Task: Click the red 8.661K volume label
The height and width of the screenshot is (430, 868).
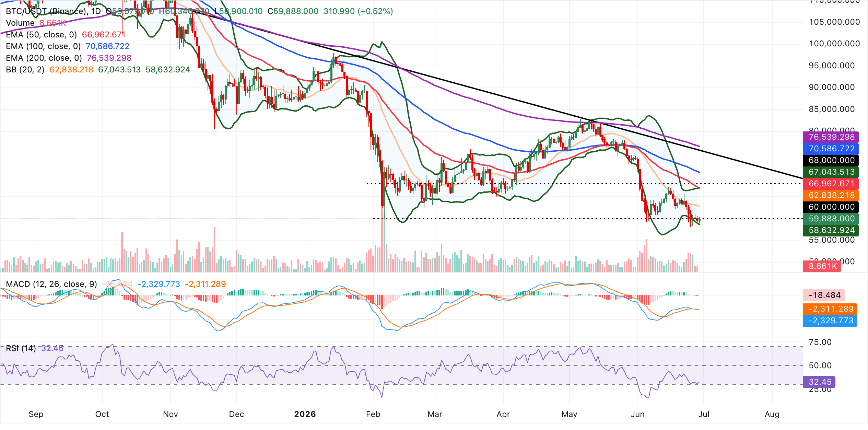Action: coord(822,266)
